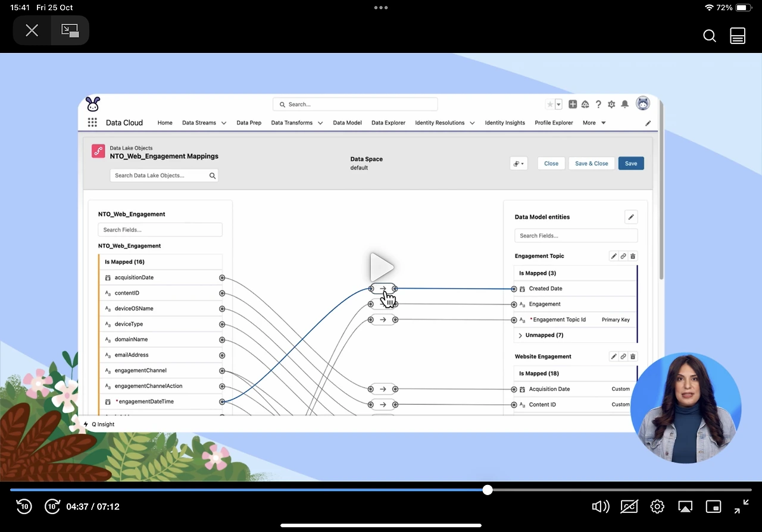This screenshot has width=762, height=532.
Task: Open the Salesforce Setup gear icon
Action: pyautogui.click(x=611, y=104)
